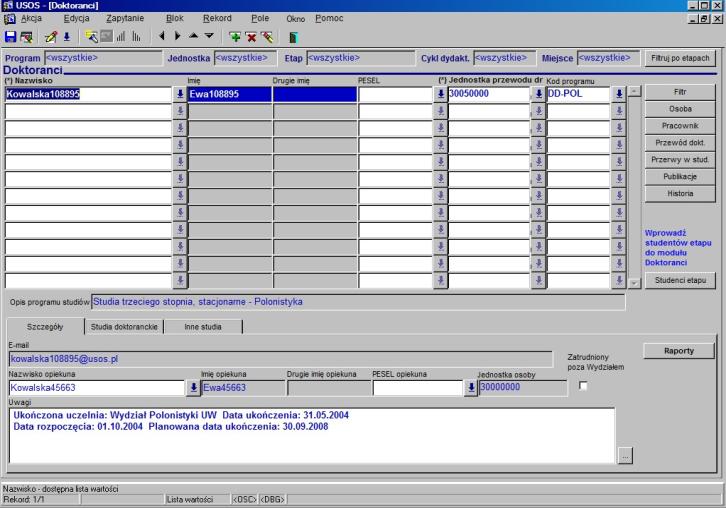Click the E-mail field kowalska108895@usos.pl
The height and width of the screenshot is (508, 726).
click(280, 359)
